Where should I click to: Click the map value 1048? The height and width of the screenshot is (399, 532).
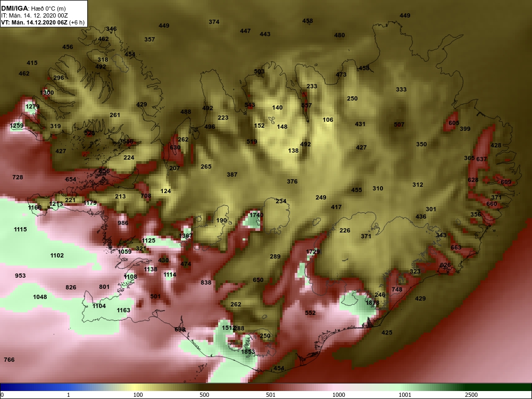pos(40,297)
